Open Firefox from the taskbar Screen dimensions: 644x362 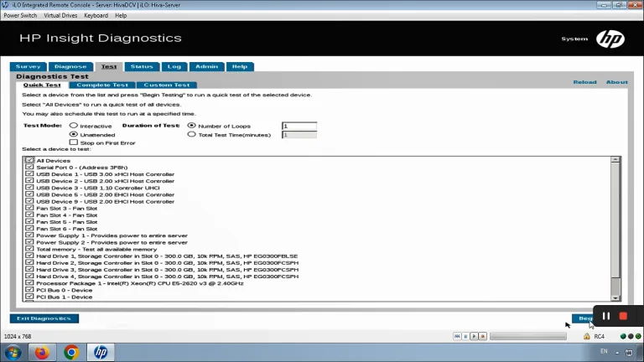pos(42,352)
